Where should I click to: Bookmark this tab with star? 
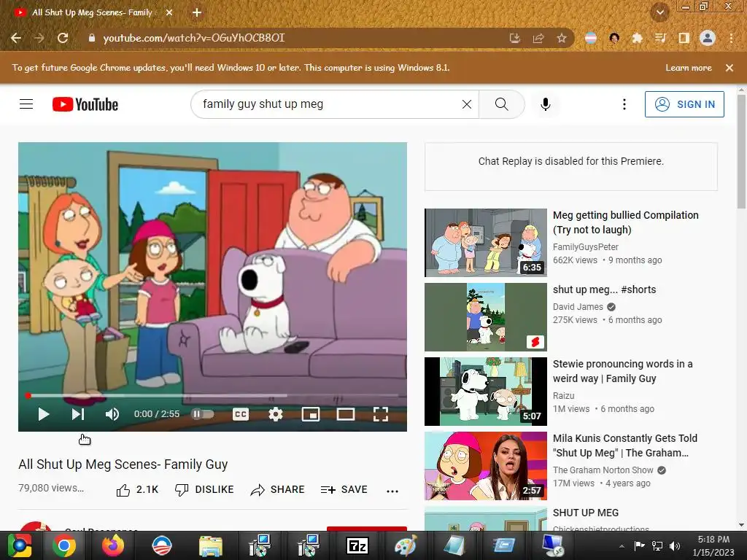click(x=562, y=38)
